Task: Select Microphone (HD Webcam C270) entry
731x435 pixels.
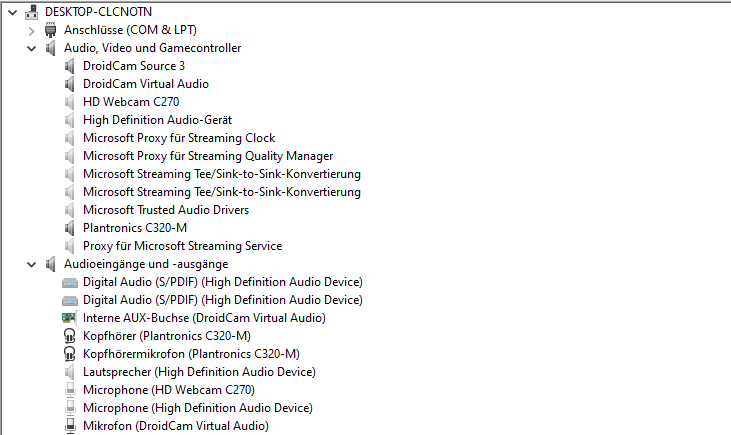Action: point(169,390)
